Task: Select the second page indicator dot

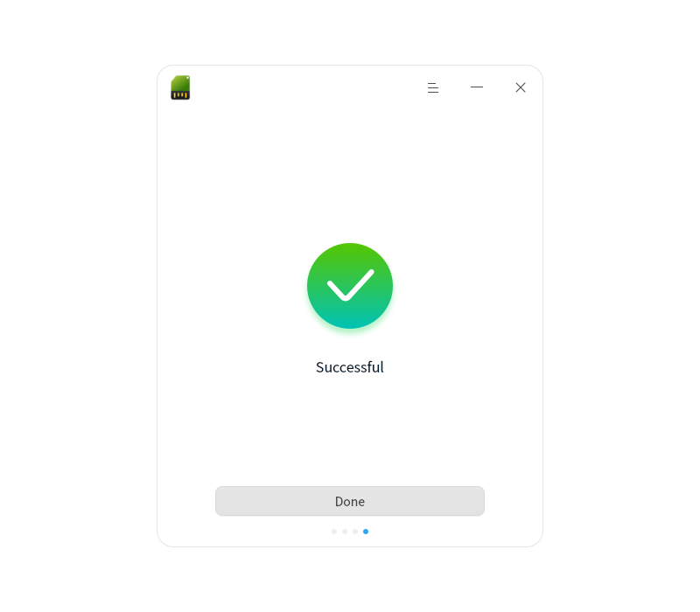Action: (345, 532)
